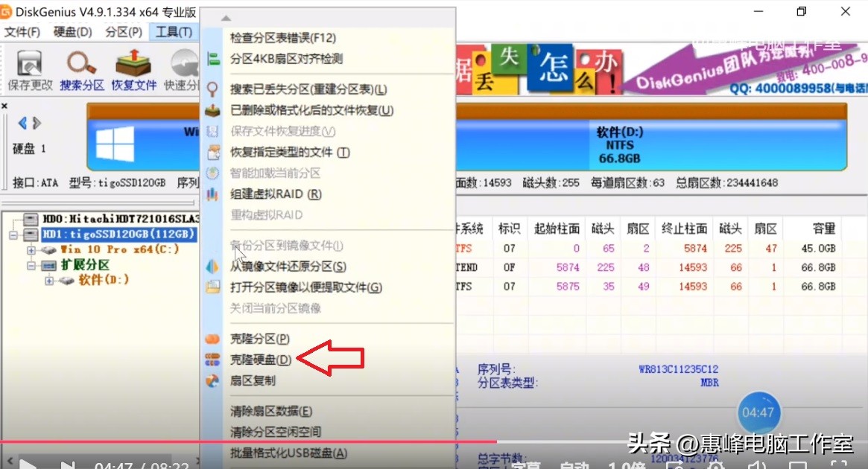Viewport: 868px width, 469px height.
Task: Select 清除分区空闲空间
Action: (275, 432)
